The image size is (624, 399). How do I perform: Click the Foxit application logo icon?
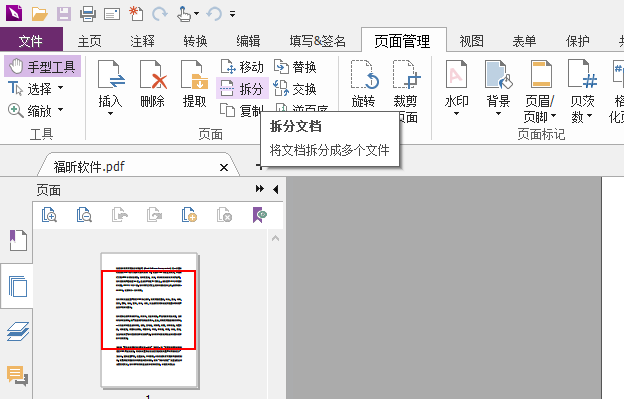coord(14,14)
